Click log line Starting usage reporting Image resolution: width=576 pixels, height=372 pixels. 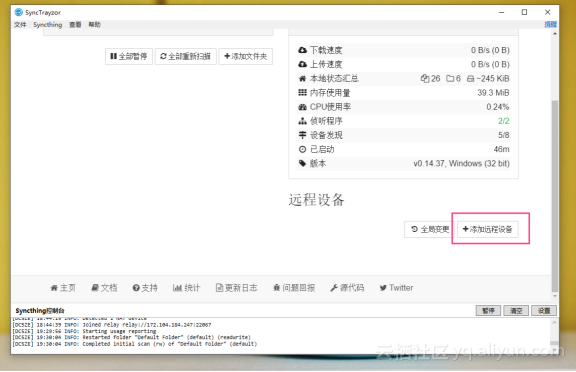[84, 331]
